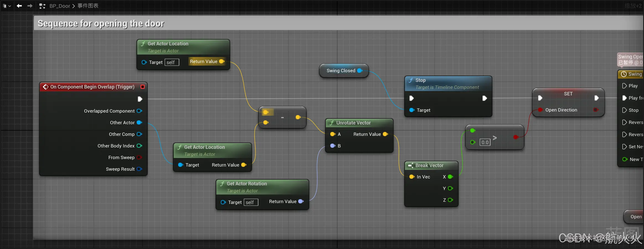
Task: Click the B input pin of Unrotate Vector
Action: pos(333,146)
